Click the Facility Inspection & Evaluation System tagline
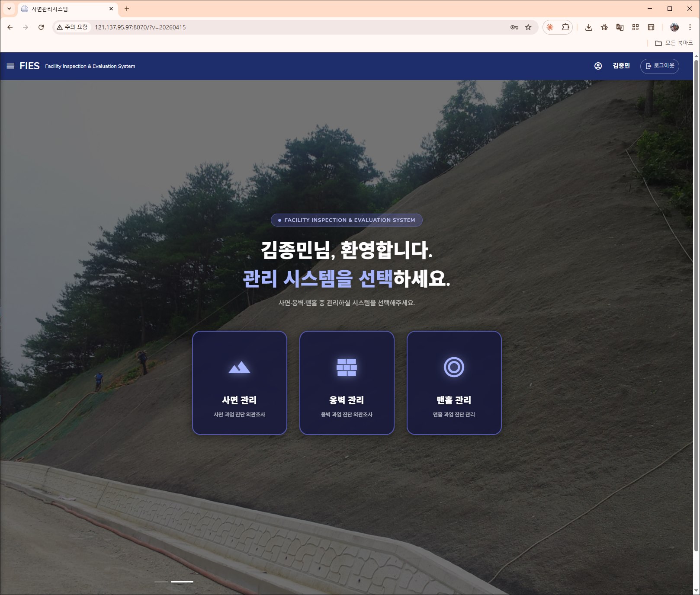The width and height of the screenshot is (700, 595). pos(90,66)
